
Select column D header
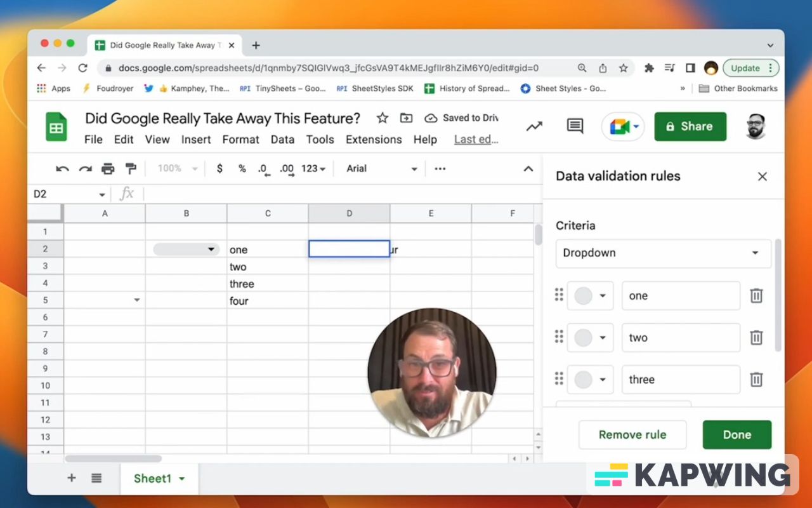[349, 213]
